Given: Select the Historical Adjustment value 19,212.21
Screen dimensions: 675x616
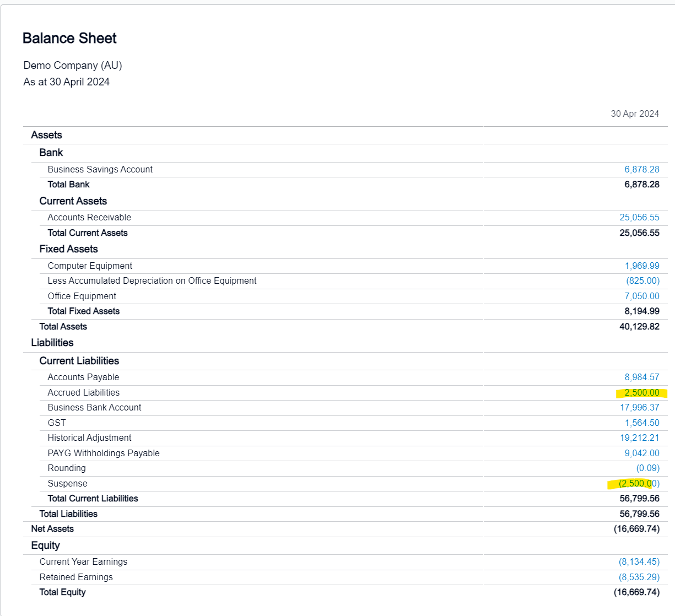Looking at the screenshot, I should tap(640, 437).
